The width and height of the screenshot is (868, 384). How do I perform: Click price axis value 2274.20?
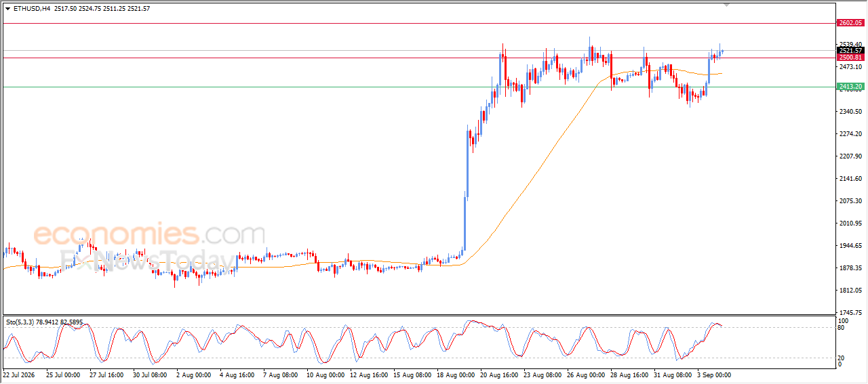[850, 134]
